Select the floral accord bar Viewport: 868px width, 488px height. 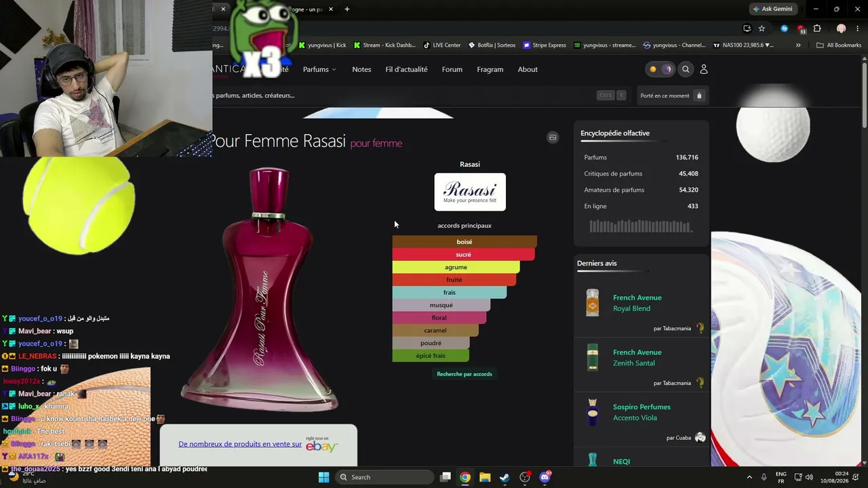pyautogui.click(x=439, y=318)
